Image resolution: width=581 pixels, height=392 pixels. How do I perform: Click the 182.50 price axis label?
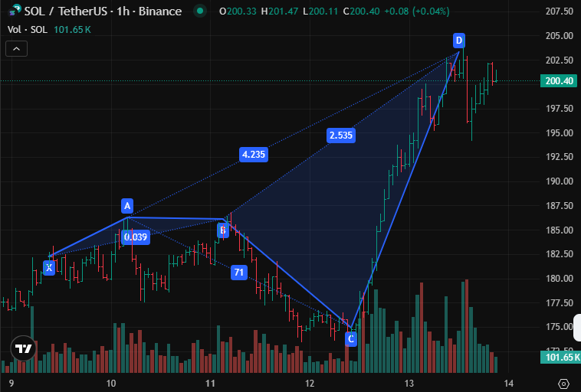point(559,254)
